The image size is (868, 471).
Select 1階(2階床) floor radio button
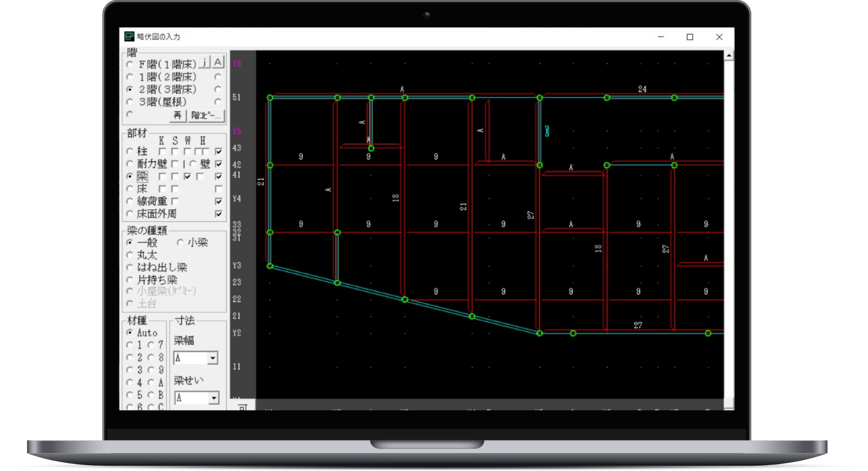coord(129,77)
